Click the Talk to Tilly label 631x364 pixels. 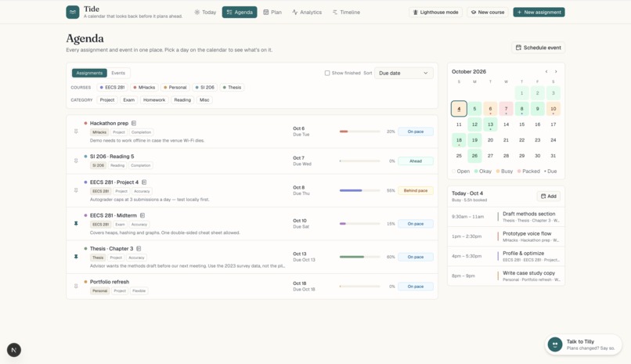click(x=580, y=341)
